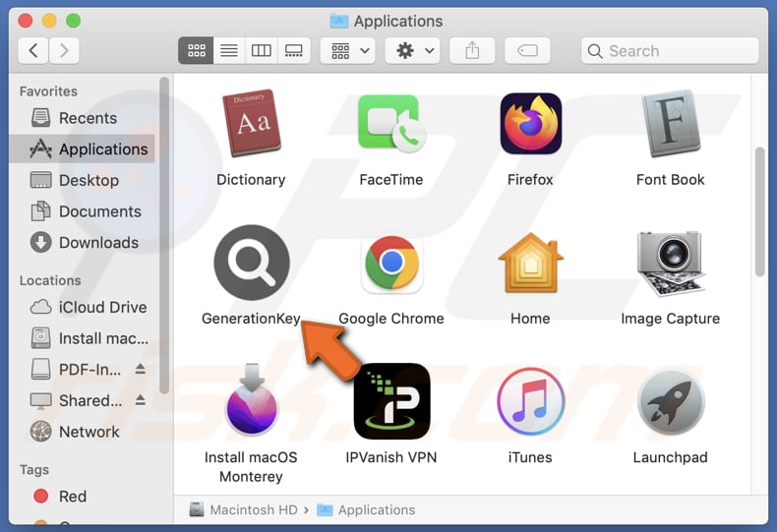The width and height of the screenshot is (777, 532).
Task: Open the Dictionary app icon
Action: (x=251, y=123)
